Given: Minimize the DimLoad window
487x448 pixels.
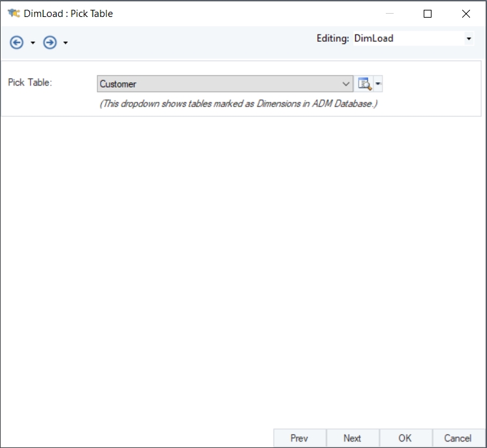Looking at the screenshot, I should (x=390, y=13).
